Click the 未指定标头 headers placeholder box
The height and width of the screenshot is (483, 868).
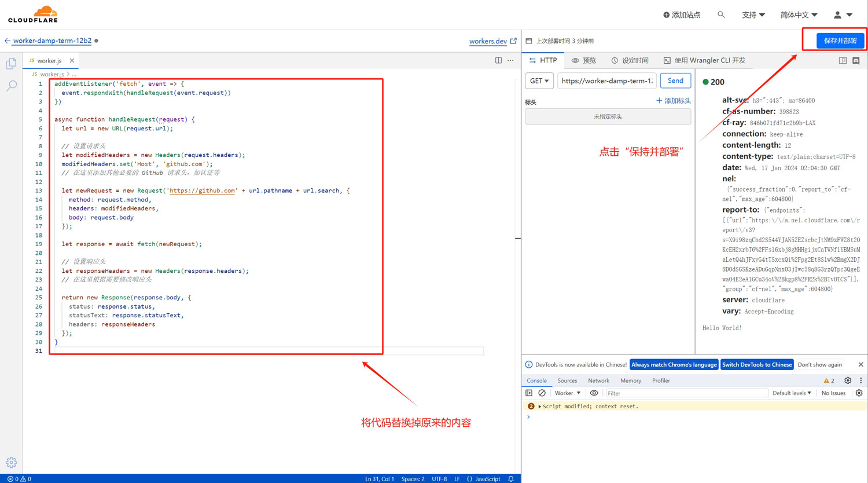608,117
